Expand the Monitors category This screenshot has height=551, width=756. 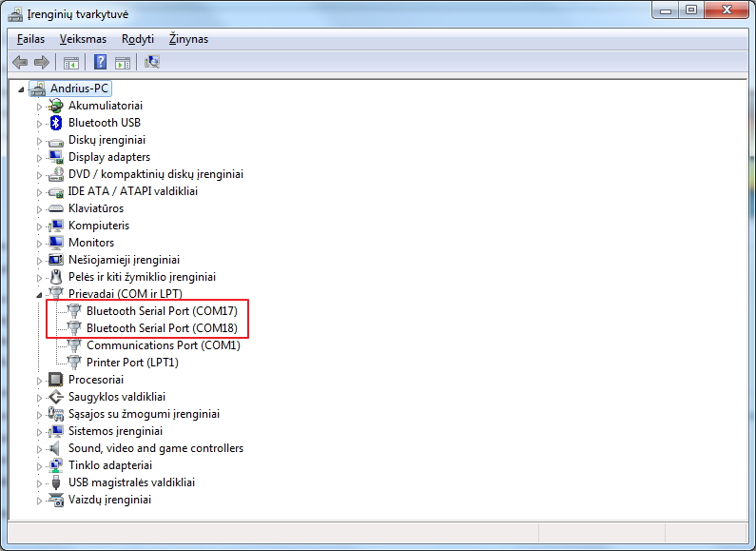tap(39, 244)
